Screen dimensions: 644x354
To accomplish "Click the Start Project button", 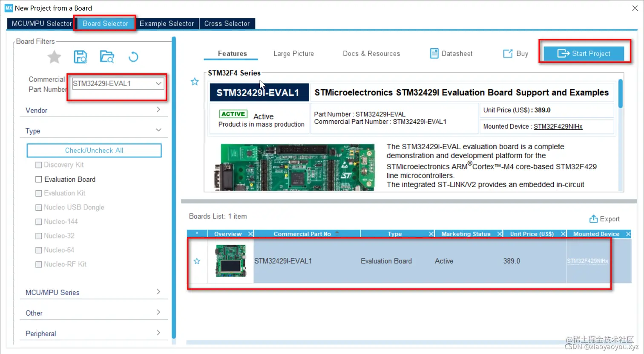I will [x=584, y=53].
